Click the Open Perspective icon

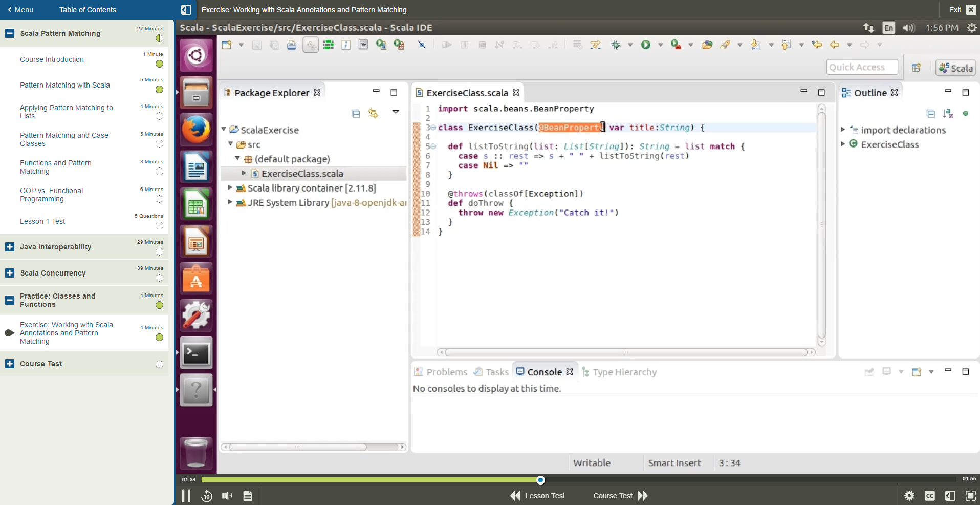[916, 68]
